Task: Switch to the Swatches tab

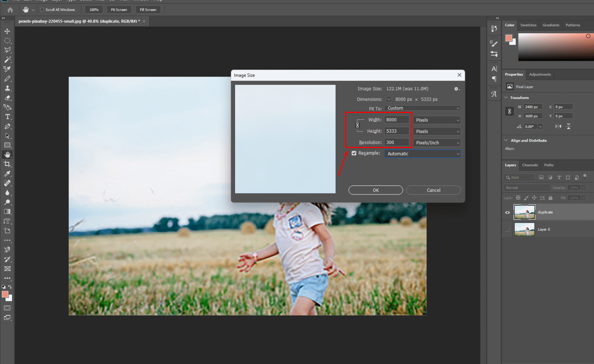Action: pos(528,25)
